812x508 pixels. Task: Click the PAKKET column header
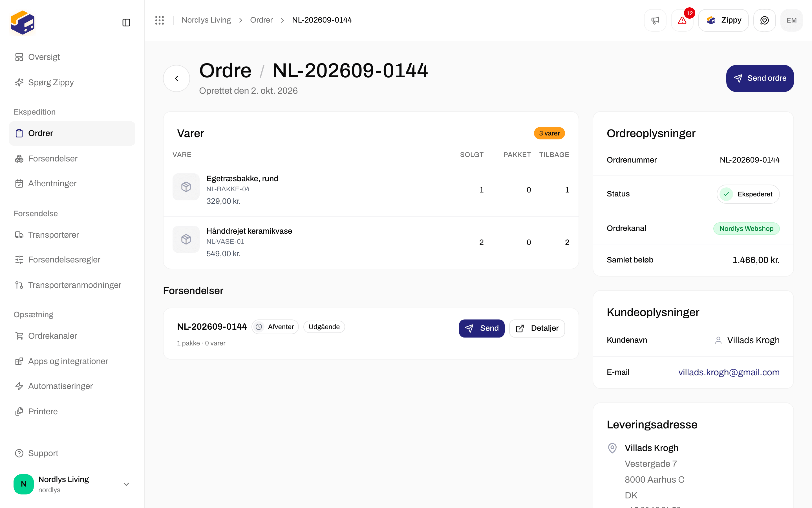[x=517, y=155]
